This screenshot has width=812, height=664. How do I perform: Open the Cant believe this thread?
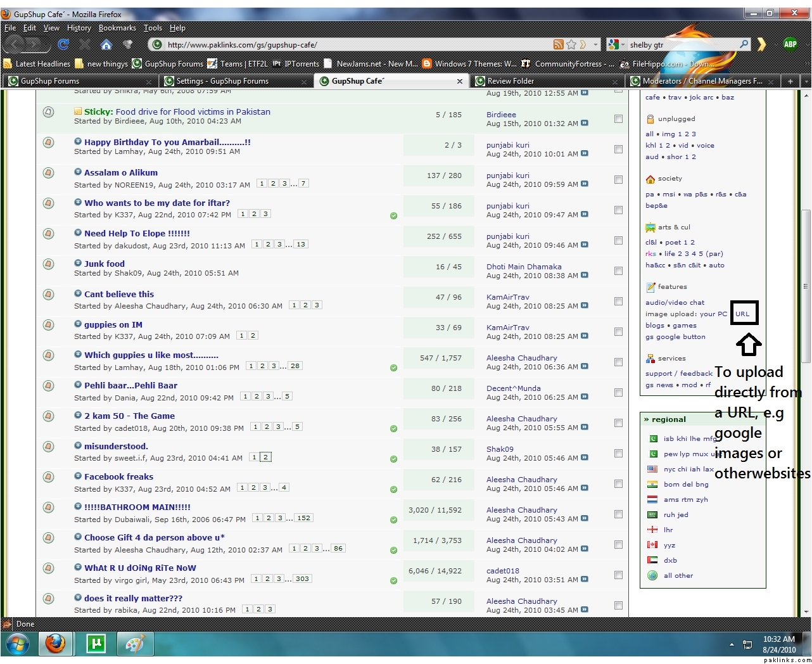pyautogui.click(x=119, y=294)
